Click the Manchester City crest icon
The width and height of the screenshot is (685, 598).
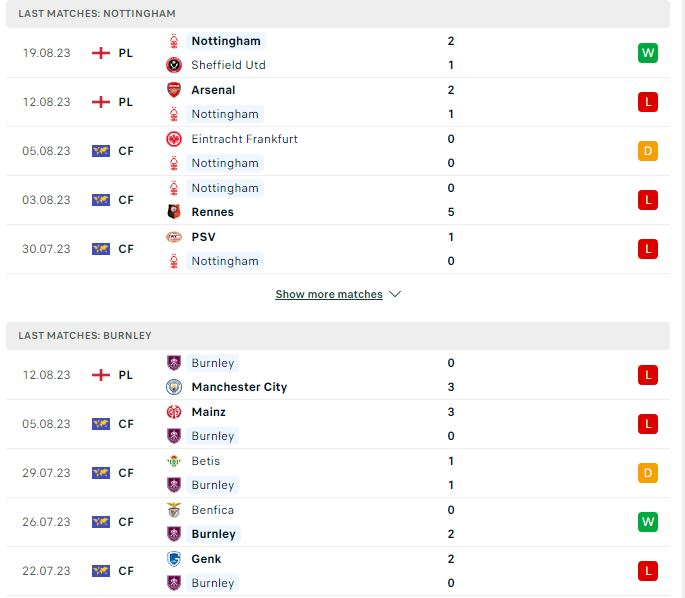(174, 387)
